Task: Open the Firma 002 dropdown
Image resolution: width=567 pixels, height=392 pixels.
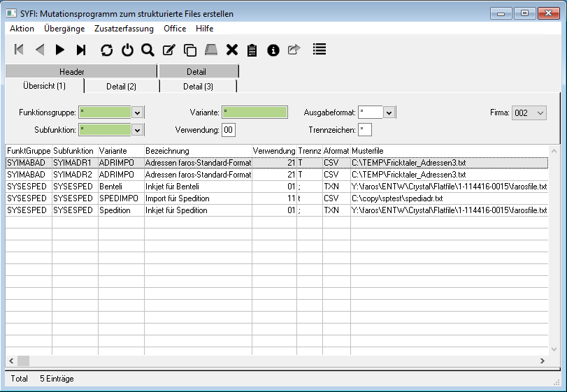Action: point(539,112)
